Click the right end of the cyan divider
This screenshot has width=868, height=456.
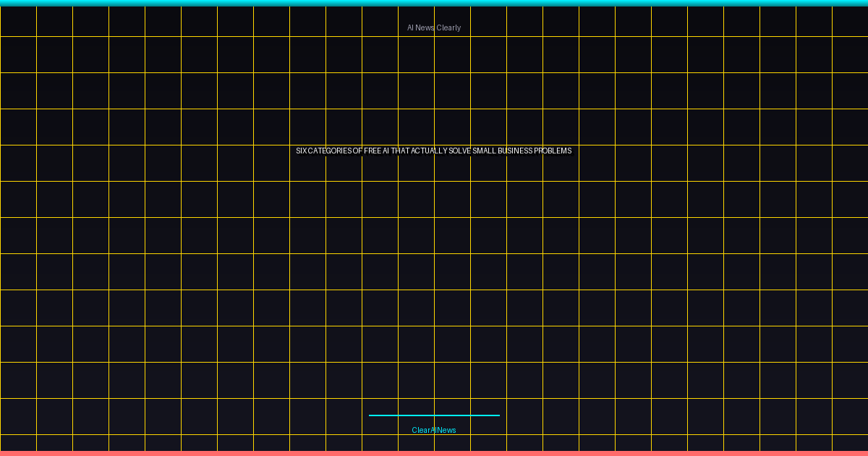click(498, 415)
